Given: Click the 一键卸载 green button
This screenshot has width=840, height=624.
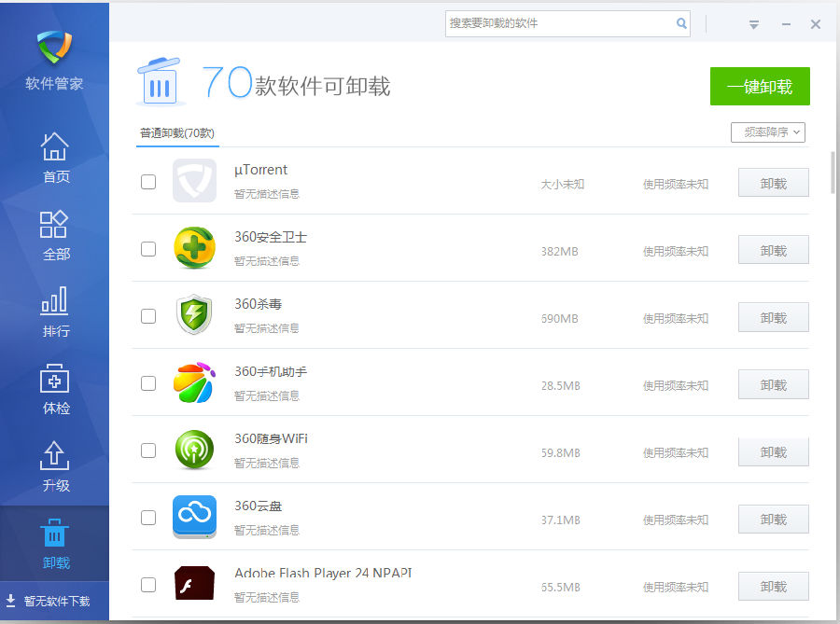Looking at the screenshot, I should (x=760, y=86).
